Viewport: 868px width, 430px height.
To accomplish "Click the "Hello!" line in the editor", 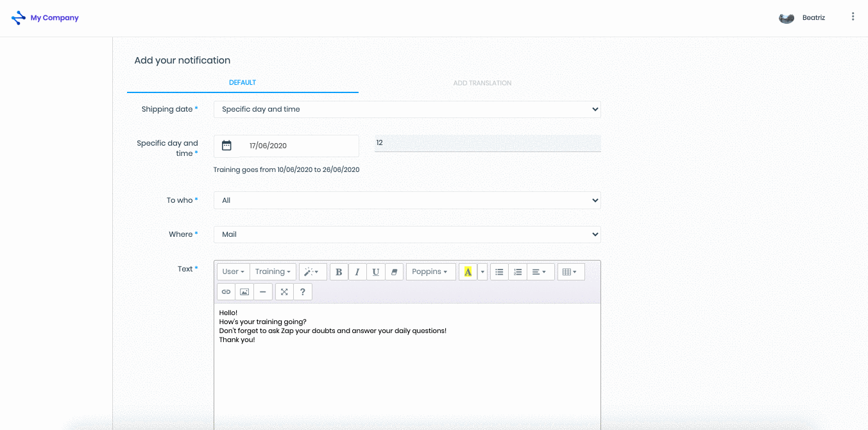I will point(228,313).
